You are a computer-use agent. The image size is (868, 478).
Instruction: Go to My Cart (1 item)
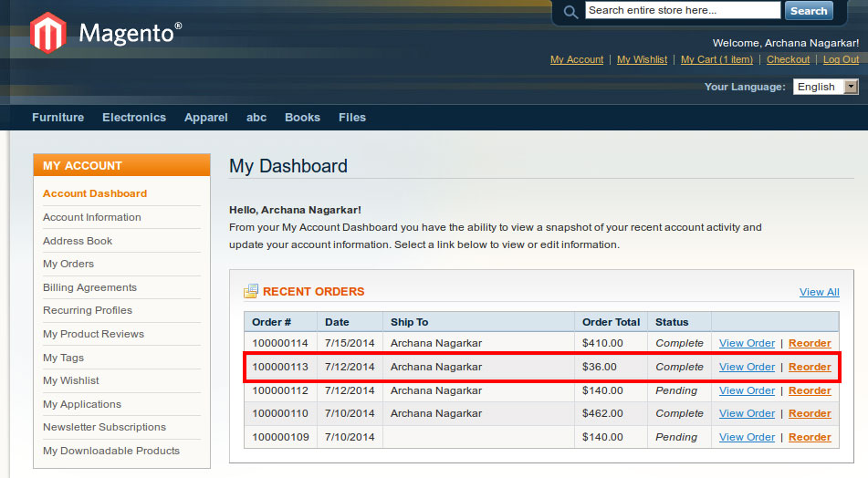[x=716, y=59]
